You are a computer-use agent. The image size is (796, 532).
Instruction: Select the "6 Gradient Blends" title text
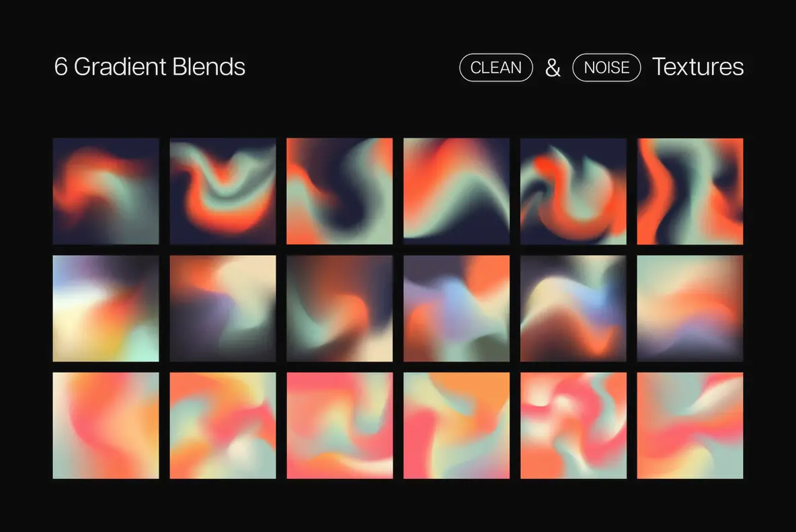[149, 67]
